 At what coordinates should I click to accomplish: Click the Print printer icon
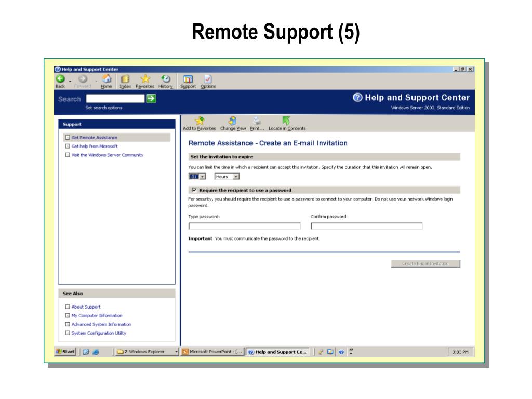click(x=257, y=121)
